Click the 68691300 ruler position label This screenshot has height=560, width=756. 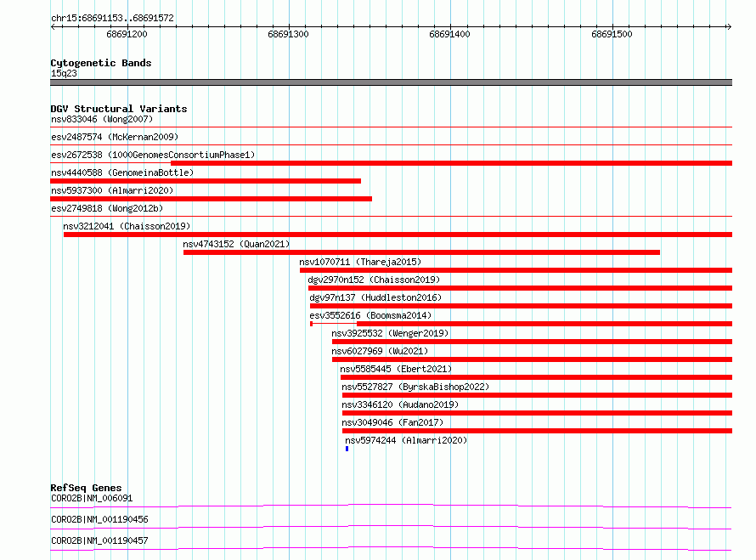tap(288, 34)
